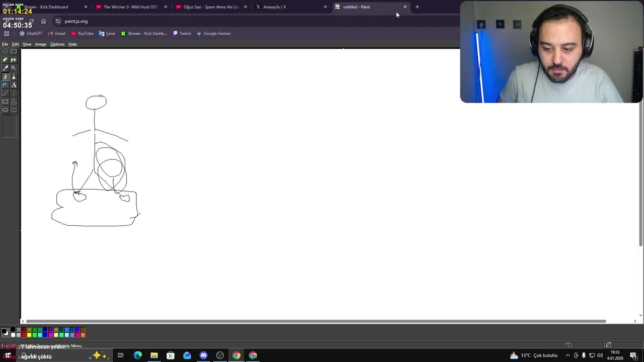This screenshot has height=362, width=644.
Task: Launch Microsoft Edge from the taskbar
Action: 137,355
